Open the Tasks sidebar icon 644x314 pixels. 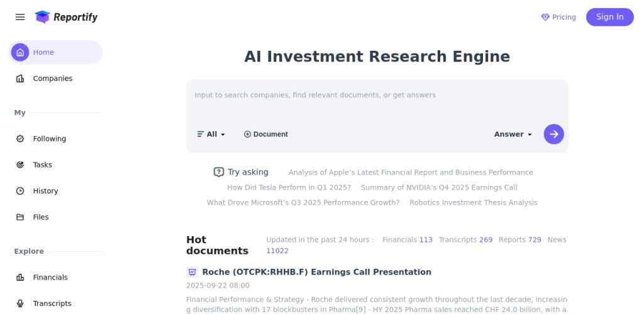pyautogui.click(x=20, y=165)
